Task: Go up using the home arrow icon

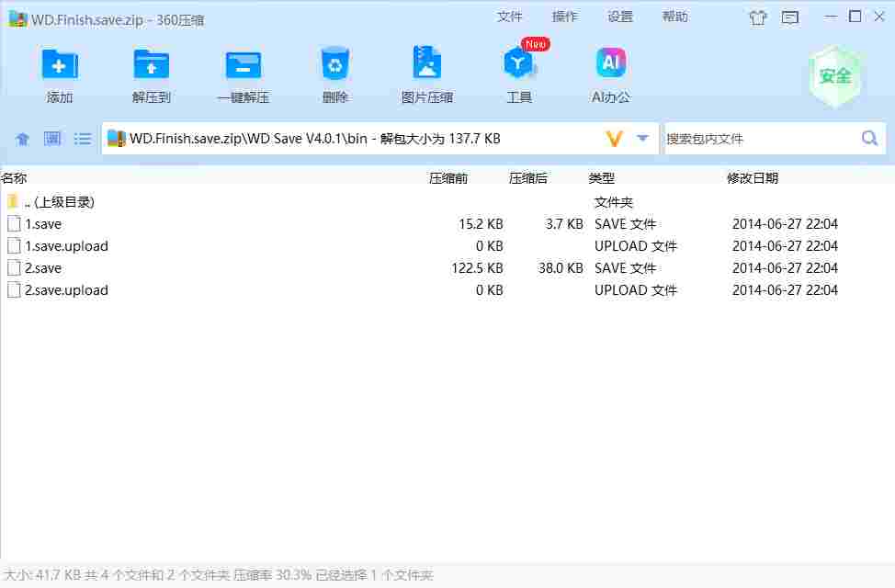Action: [x=22, y=139]
